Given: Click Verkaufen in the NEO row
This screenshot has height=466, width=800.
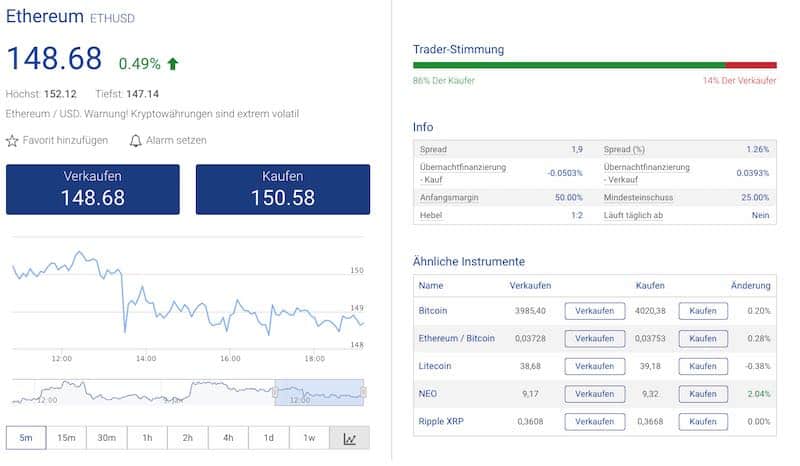Looking at the screenshot, I should (595, 394).
